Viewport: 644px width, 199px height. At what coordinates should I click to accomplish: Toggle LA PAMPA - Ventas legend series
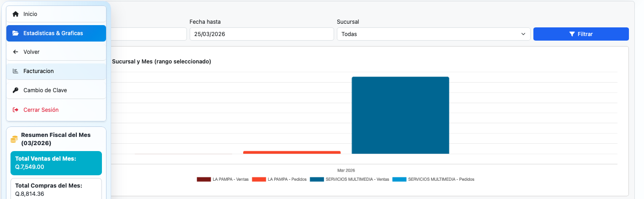[x=203, y=179]
